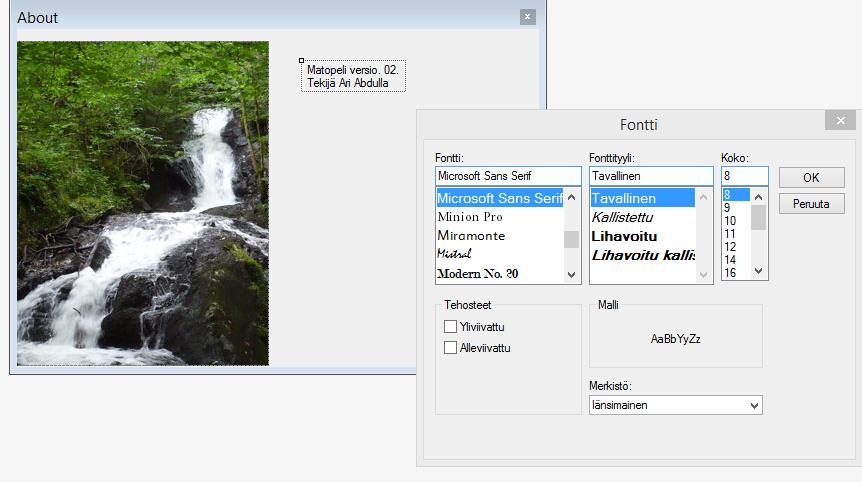
Task: Select Lihavoitu kallistettu font style
Action: [x=643, y=255]
